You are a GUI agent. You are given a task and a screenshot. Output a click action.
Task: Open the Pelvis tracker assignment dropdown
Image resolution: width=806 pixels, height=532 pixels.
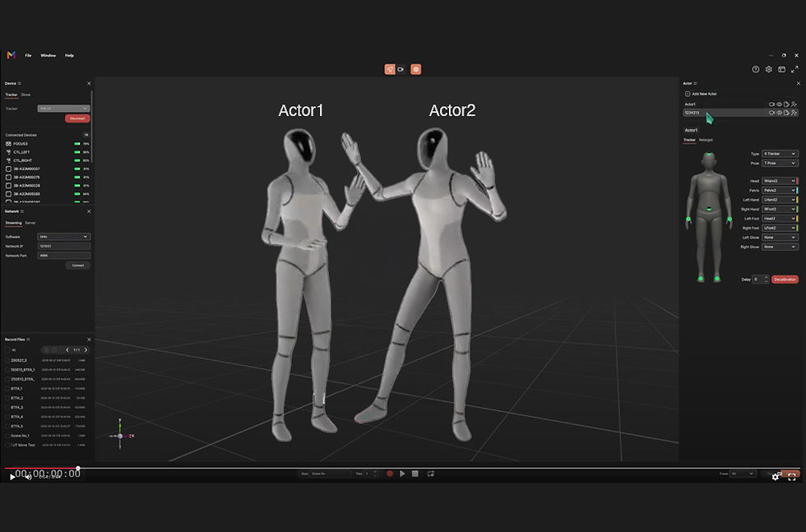point(779,190)
